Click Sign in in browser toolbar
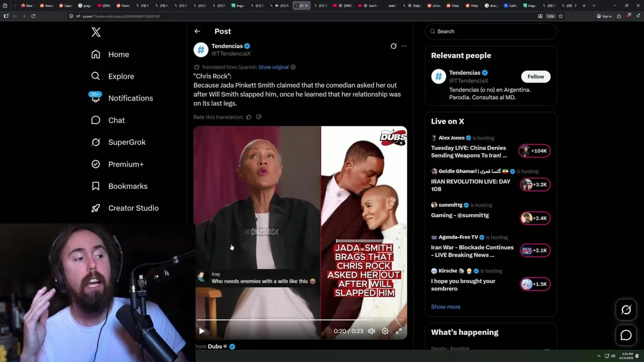This screenshot has width=644, height=362. pos(604,16)
